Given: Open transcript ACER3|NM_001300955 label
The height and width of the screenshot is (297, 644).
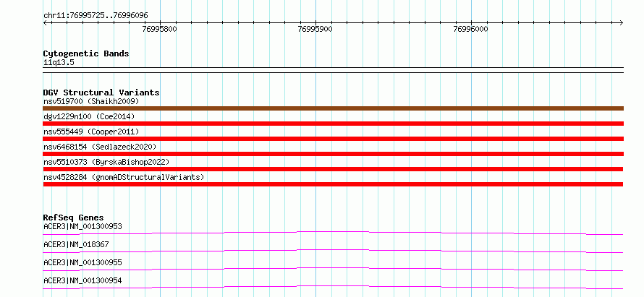Looking at the screenshot, I should (x=82, y=262).
